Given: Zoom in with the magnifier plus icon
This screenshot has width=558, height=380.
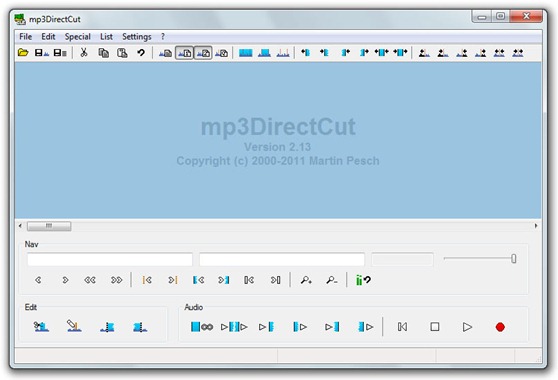Looking at the screenshot, I should pos(306,280).
